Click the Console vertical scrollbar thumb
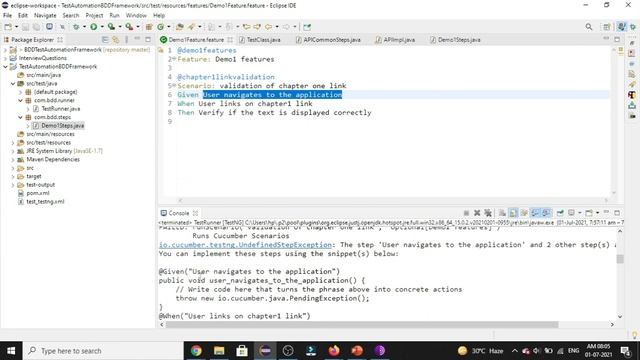 click(620, 259)
